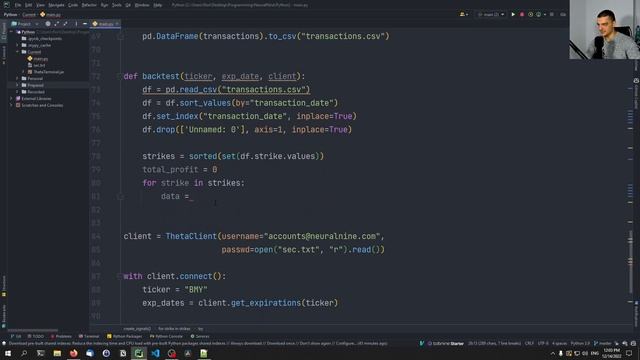Click the UTF-8 encoding in status bar
640x360 pixels.
click(543, 343)
